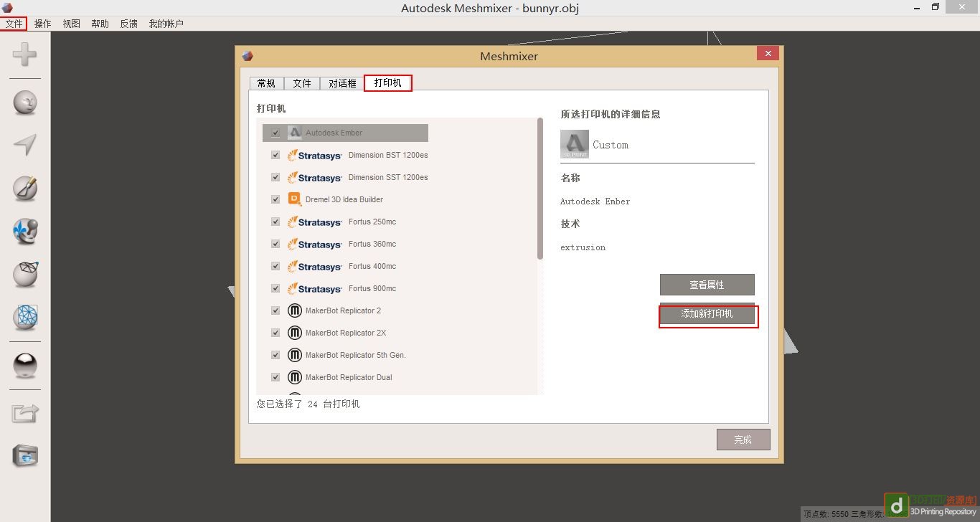The width and height of the screenshot is (980, 522).
Task: Switch to the 常规 tab
Action: pyautogui.click(x=266, y=83)
